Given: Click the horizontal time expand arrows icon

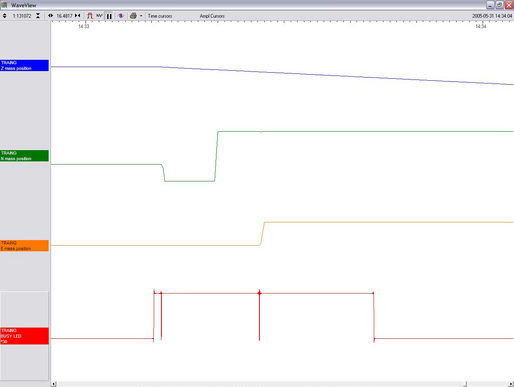Looking at the screenshot, I should 50,16.
